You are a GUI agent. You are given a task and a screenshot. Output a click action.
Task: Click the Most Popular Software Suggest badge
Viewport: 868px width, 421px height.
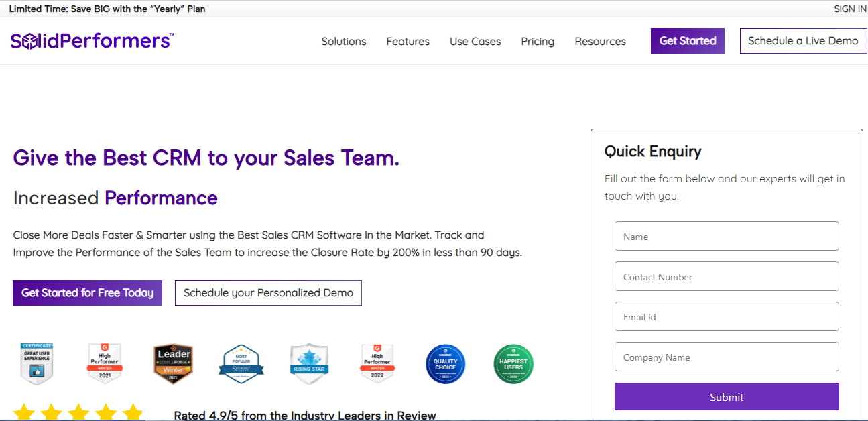pos(241,364)
